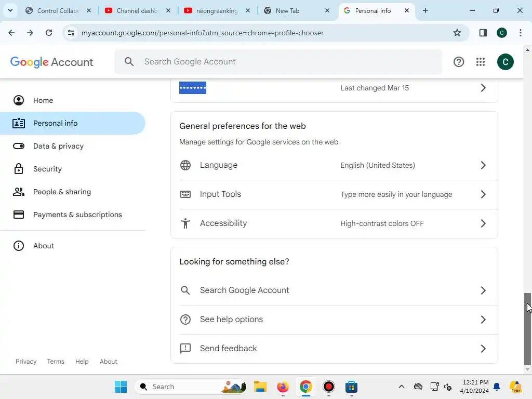Close the Personal info tab
The height and width of the screenshot is (399, 532).
click(406, 10)
